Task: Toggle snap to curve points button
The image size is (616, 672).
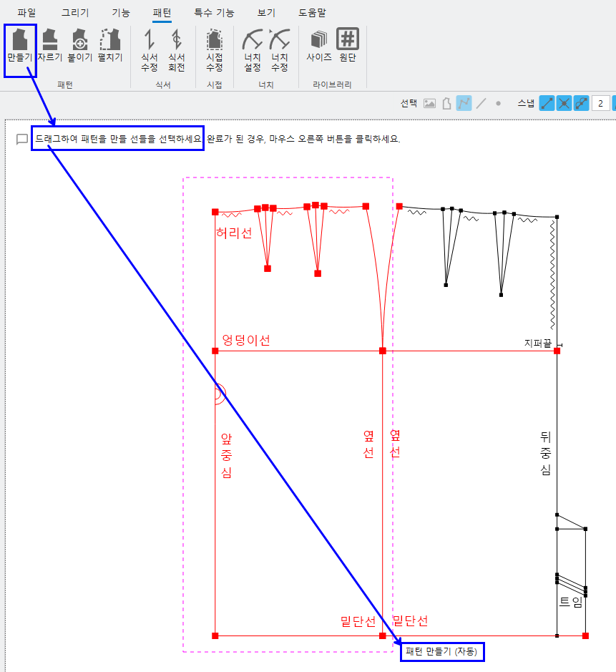Action: 582,103
